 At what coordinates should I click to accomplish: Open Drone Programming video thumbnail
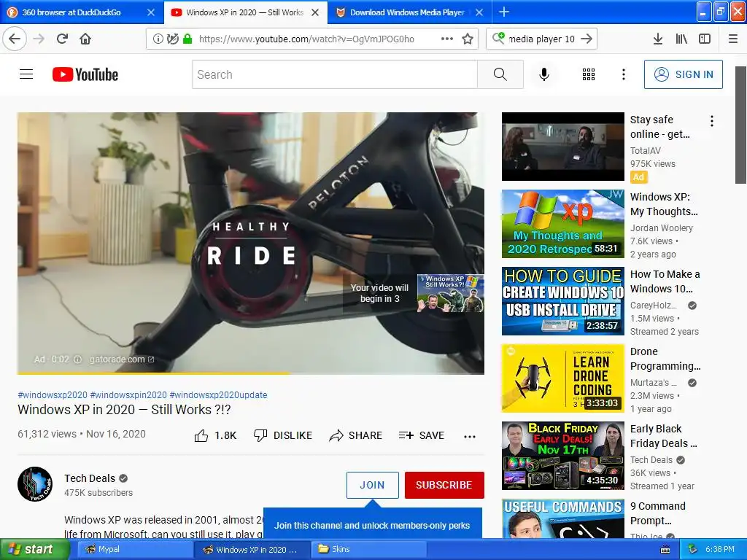[x=562, y=378]
